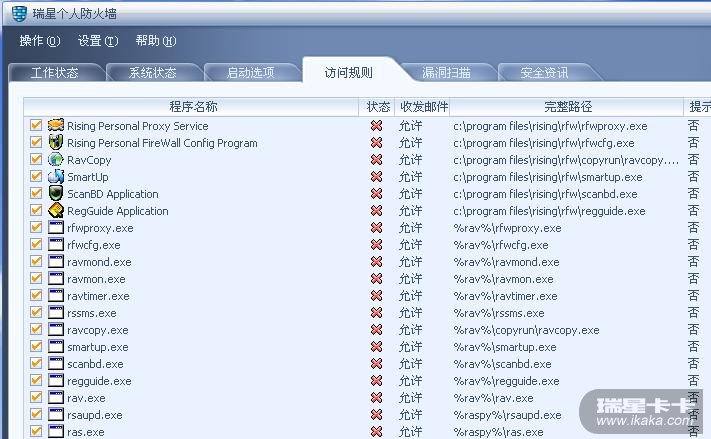The width and height of the screenshot is (711, 439).
Task: Click the Rising firewall shield logo icon
Action: [19, 13]
